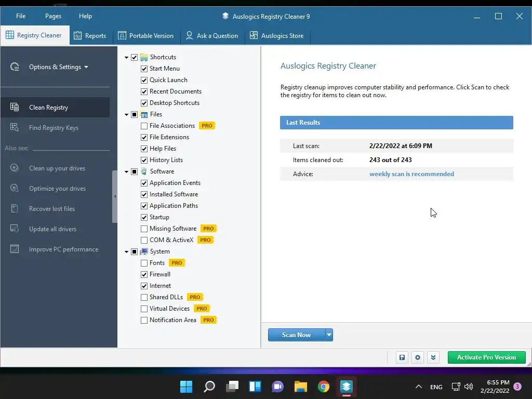The width and height of the screenshot is (532, 399).
Task: Uncheck the Start Menu checkbox
Action: (144, 69)
